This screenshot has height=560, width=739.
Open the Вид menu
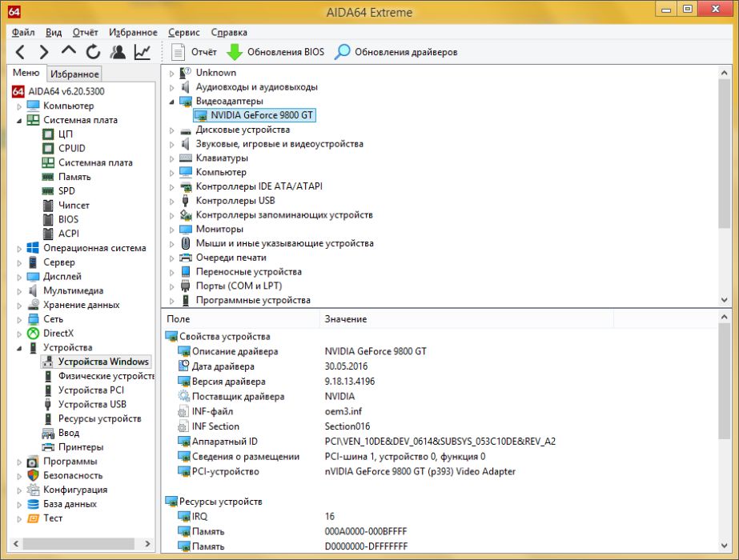pos(54,32)
